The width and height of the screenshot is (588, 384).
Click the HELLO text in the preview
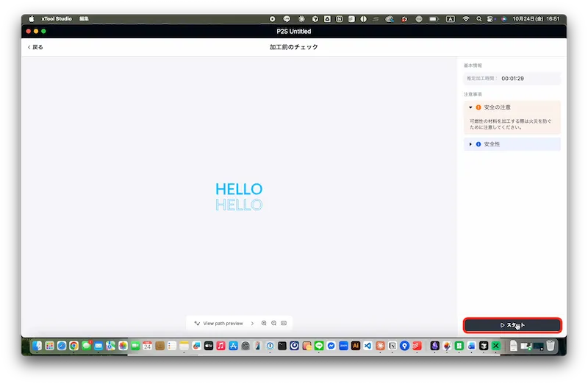click(x=239, y=190)
